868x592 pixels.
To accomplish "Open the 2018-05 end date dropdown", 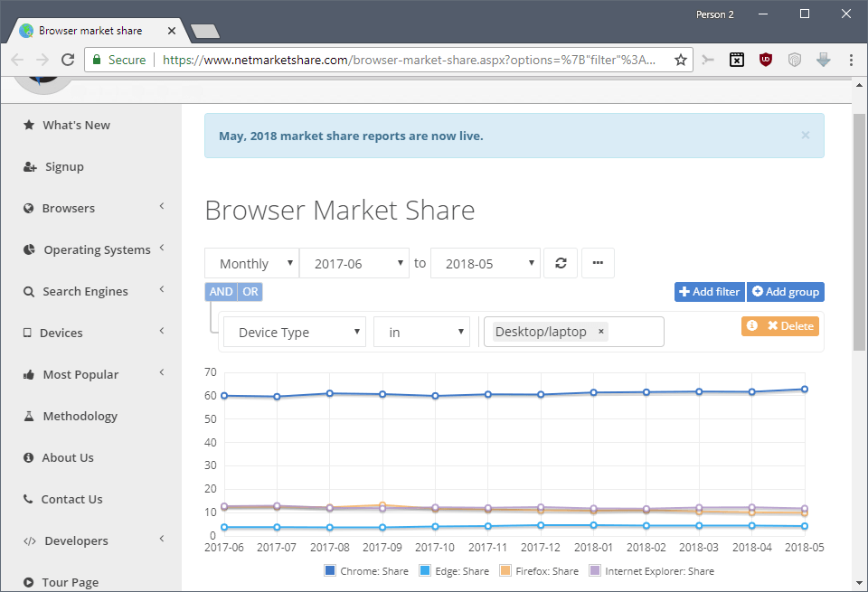I will (486, 263).
